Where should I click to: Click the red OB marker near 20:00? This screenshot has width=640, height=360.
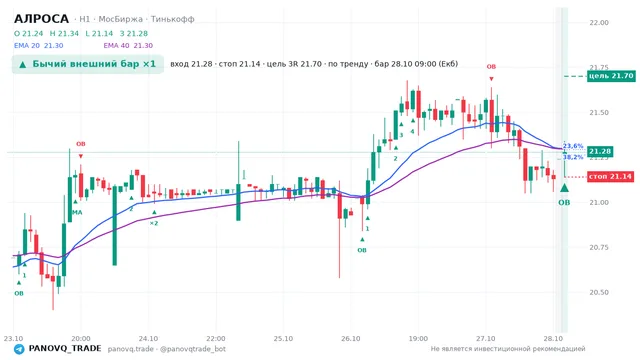(81, 144)
